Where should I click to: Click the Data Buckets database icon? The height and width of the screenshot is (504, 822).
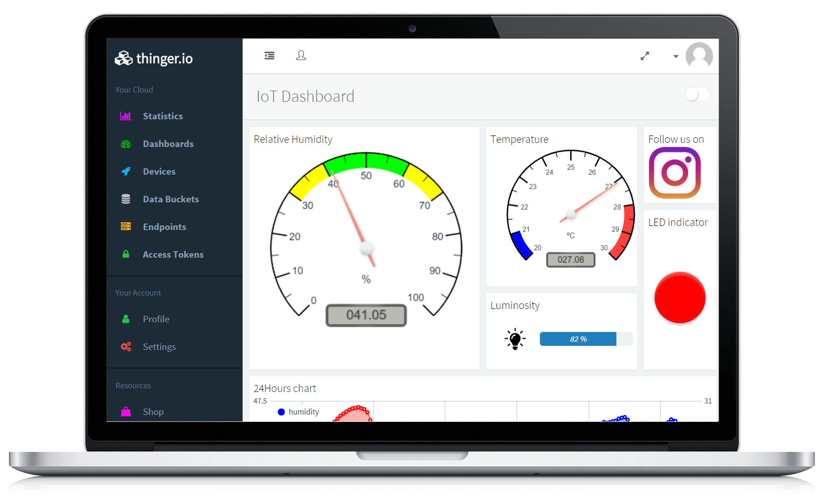126,199
